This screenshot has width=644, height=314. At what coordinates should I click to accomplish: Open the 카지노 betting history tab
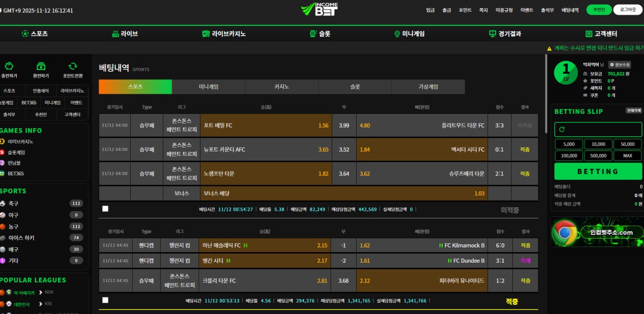point(282,87)
